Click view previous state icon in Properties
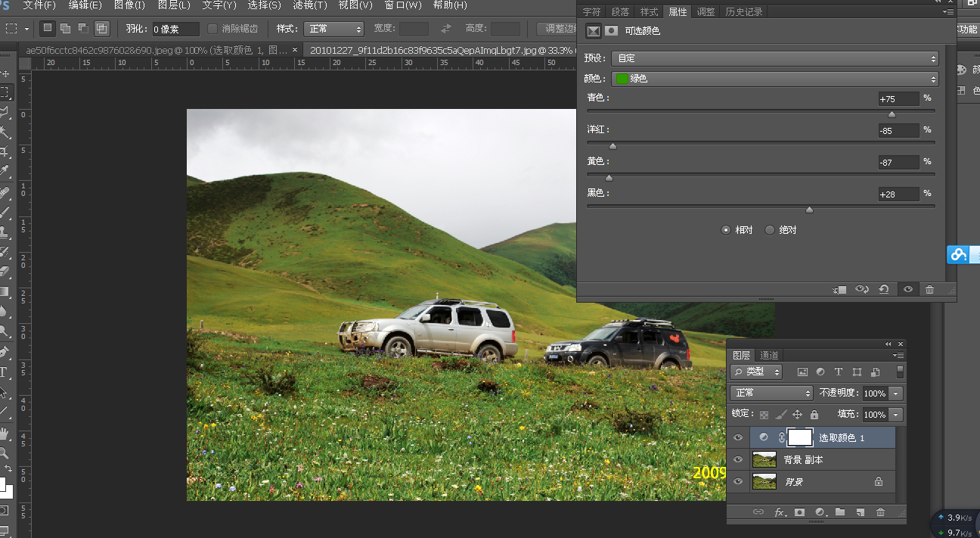Viewport: 980px width, 538px height. 862,290
